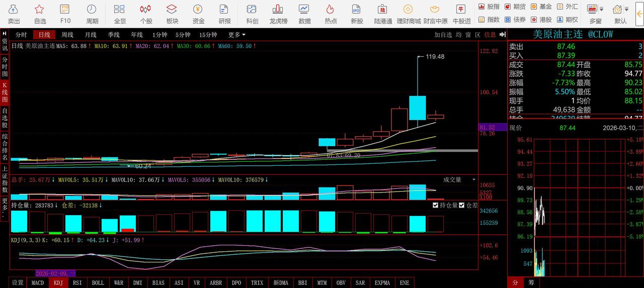644x288 pixels.
Task: Open the 期权 options shortcut
Action: tap(567, 20)
